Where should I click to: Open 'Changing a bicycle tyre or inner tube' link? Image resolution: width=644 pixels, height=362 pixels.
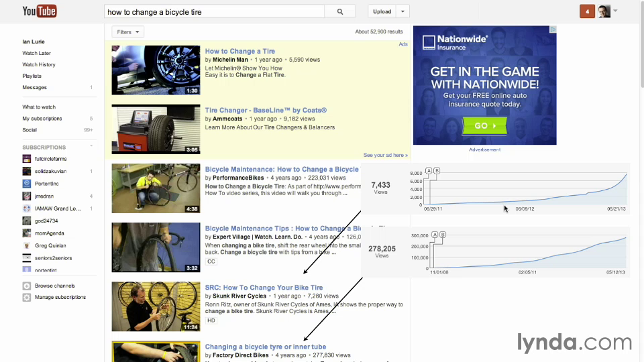(x=266, y=347)
